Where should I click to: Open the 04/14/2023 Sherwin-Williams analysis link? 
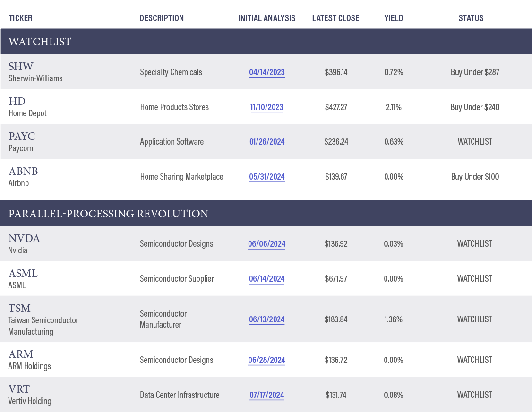pos(266,72)
